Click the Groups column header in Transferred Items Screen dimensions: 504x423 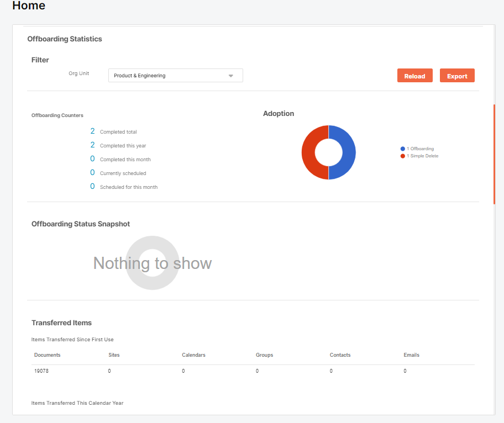tap(264, 355)
